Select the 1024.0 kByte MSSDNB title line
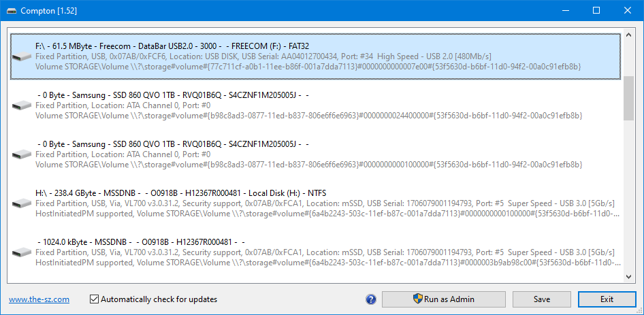 tap(141, 242)
